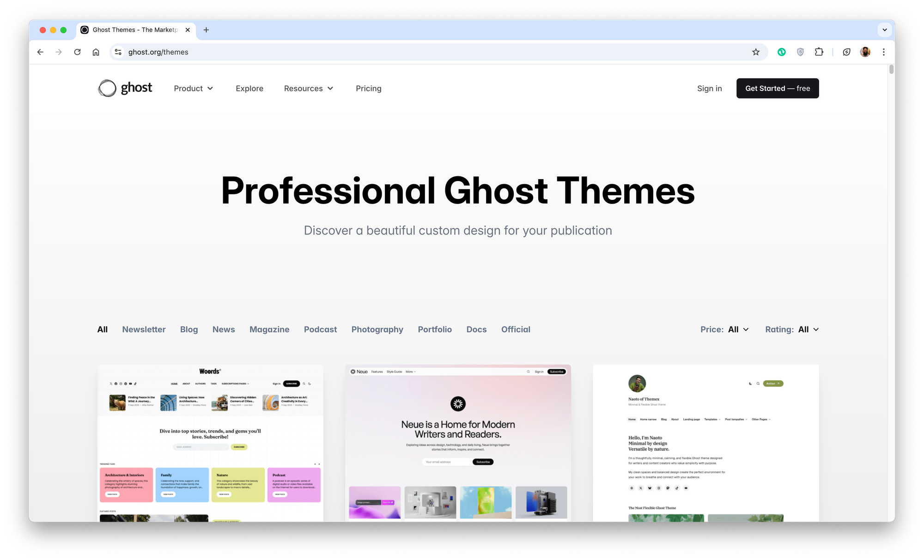Image resolution: width=924 pixels, height=560 pixels.
Task: Go to browser home icon
Action: tap(96, 52)
